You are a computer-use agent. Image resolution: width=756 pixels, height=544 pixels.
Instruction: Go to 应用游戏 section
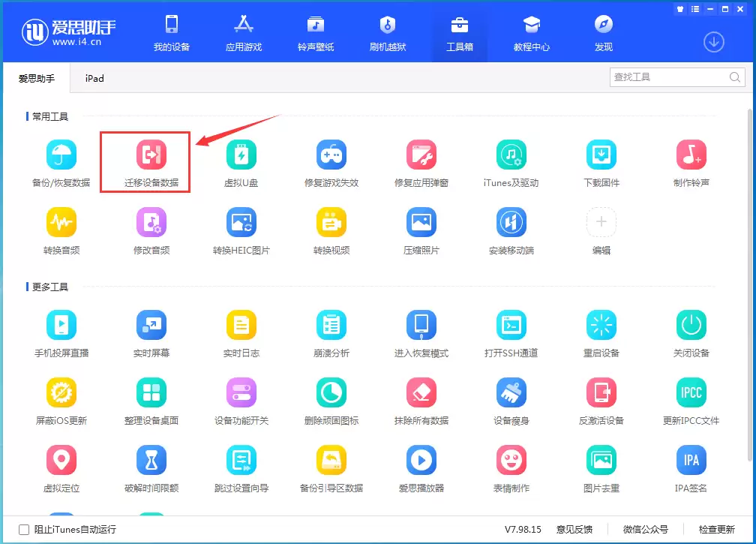coord(244,32)
